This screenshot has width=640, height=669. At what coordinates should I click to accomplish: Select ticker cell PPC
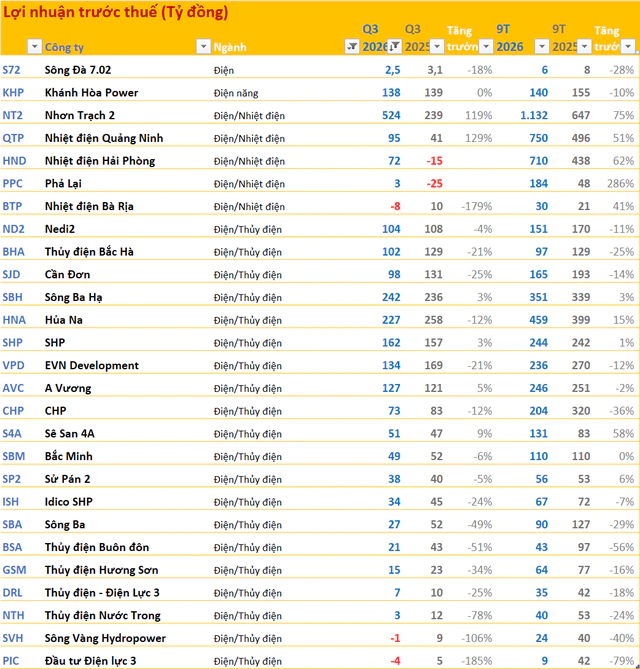[12, 183]
